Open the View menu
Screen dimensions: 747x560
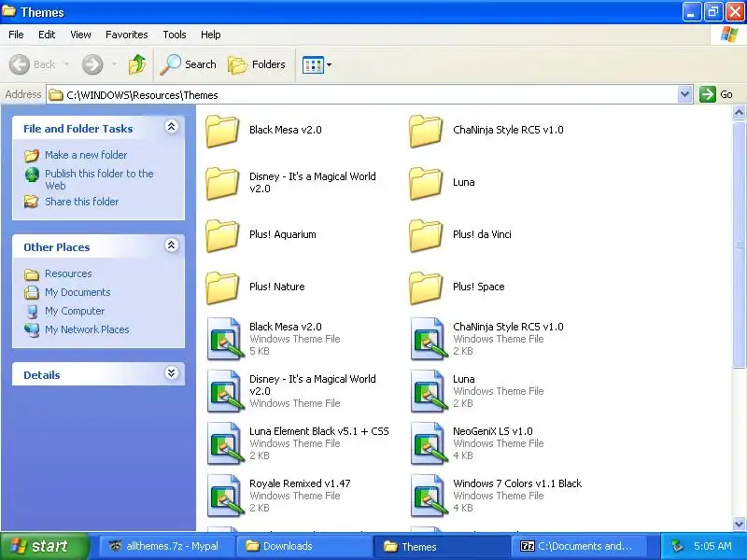click(80, 35)
